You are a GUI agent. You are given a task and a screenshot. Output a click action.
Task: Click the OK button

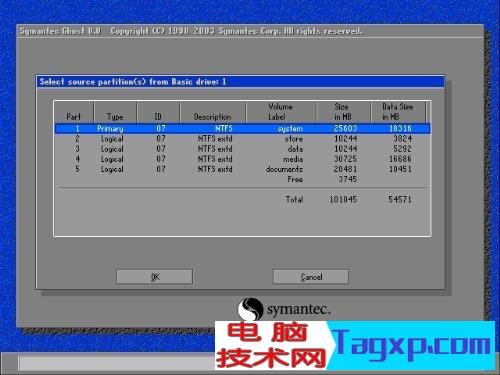154,277
